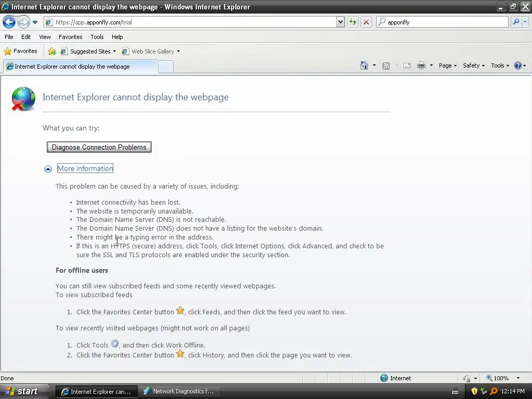Open Web Slice Gallery link
Screen dimensions: 532x399
pyautogui.click(x=151, y=51)
